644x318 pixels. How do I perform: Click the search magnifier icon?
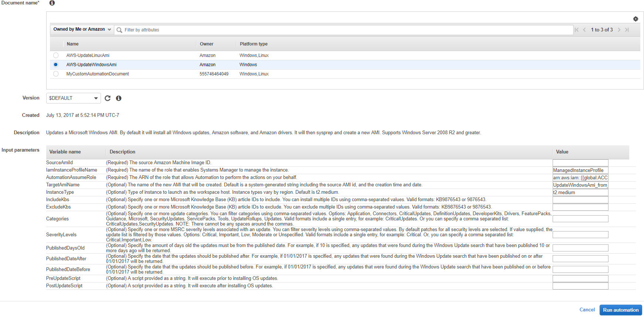119,30
